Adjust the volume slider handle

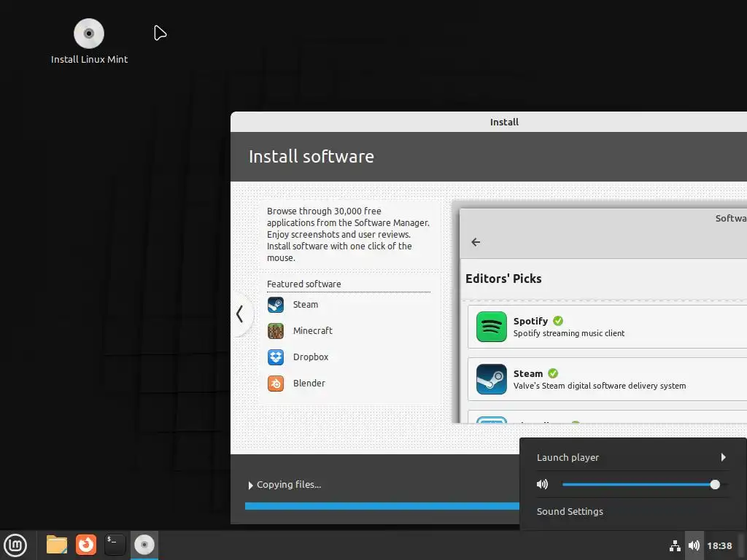click(715, 485)
